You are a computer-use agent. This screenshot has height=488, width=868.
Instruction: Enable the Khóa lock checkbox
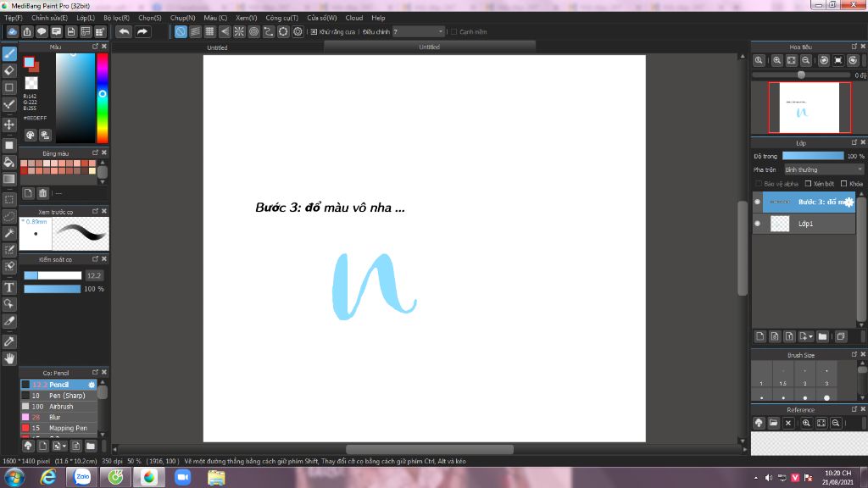[x=843, y=184]
